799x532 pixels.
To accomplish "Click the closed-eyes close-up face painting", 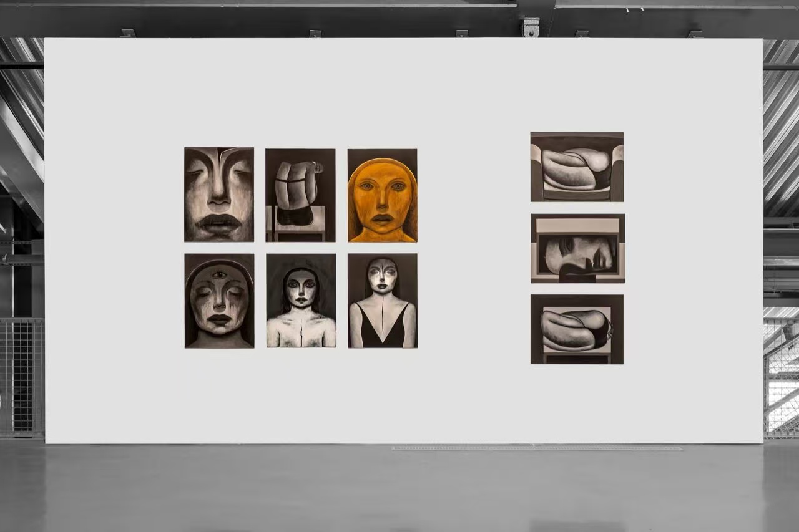I will click(x=219, y=194).
